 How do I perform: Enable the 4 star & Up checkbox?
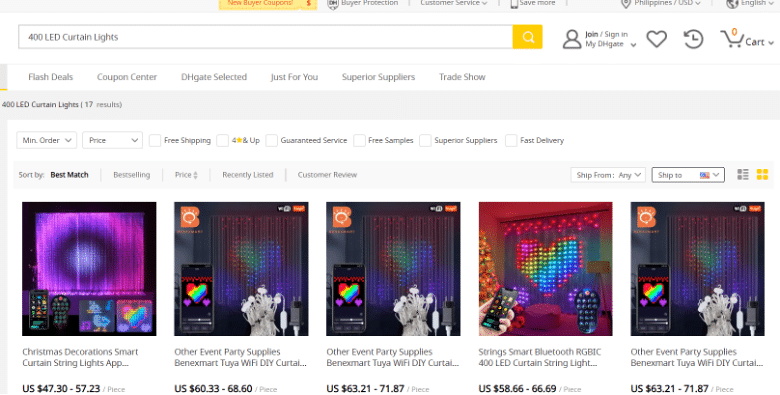click(222, 140)
